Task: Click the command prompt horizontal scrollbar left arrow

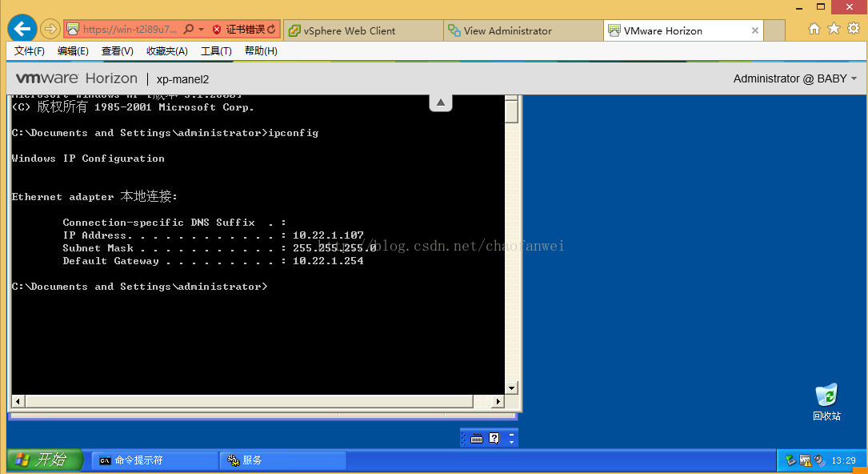Action: tap(18, 401)
